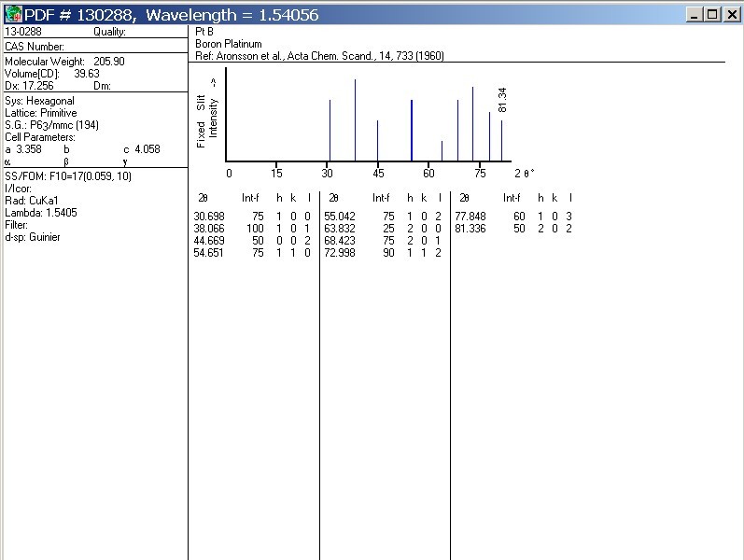Click table row 68.423
This screenshot has width=744, height=560.
pyautogui.click(x=383, y=241)
